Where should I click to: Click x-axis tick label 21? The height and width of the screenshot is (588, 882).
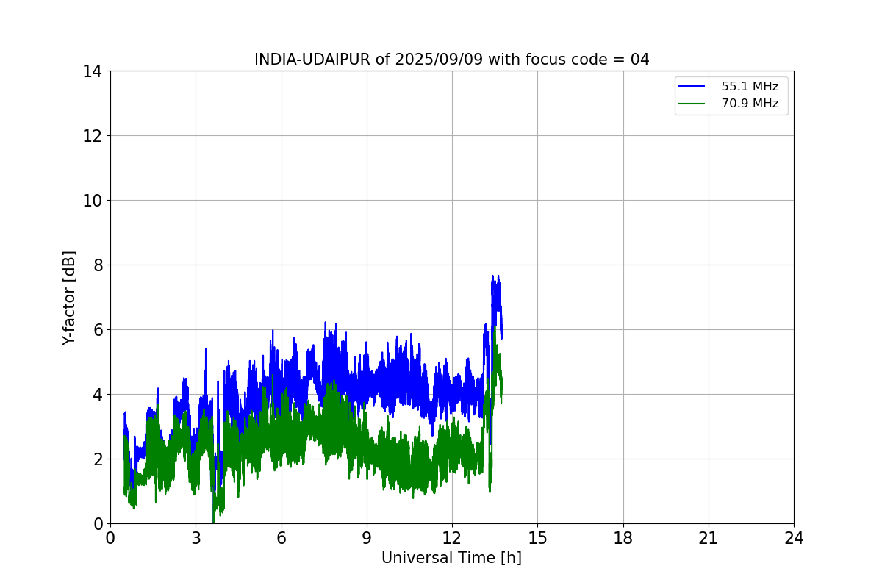(x=709, y=538)
